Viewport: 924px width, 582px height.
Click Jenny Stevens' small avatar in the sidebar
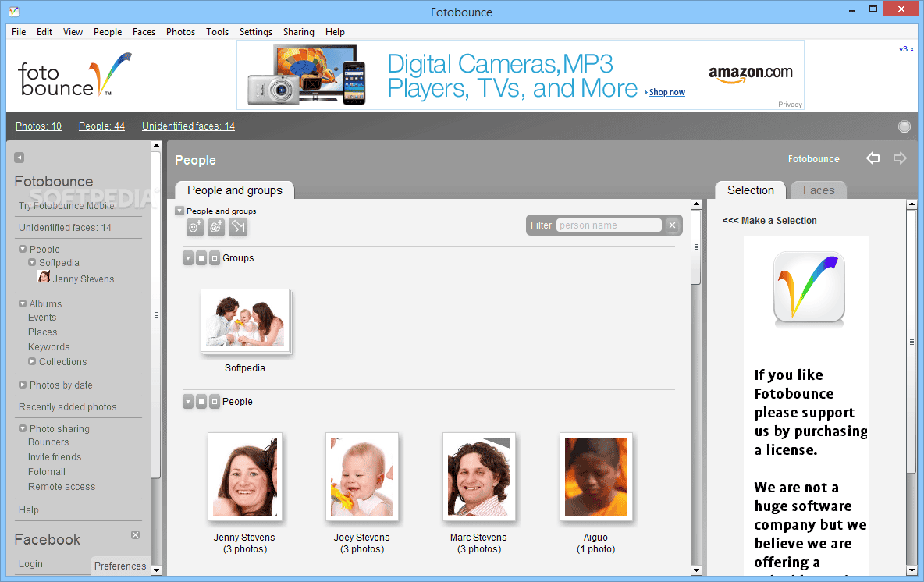coord(44,277)
